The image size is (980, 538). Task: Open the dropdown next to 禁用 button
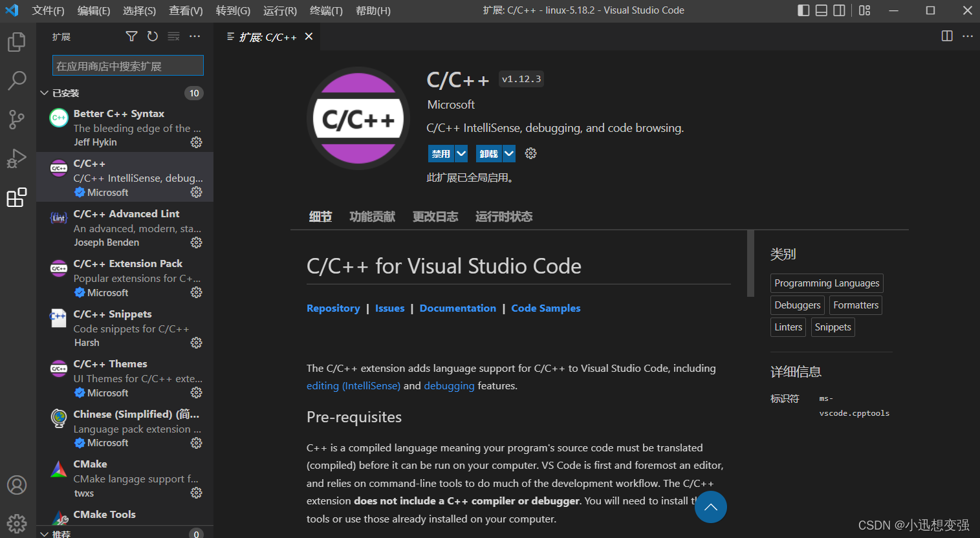click(461, 153)
